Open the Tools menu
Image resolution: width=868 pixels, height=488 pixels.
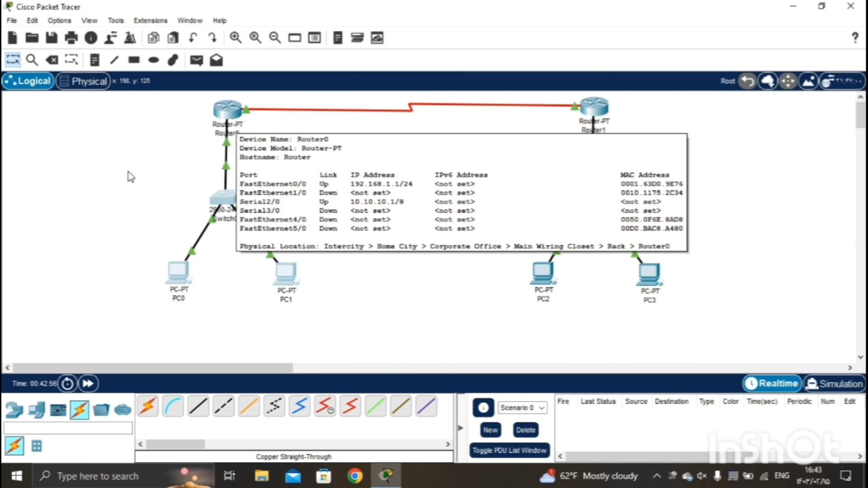pos(116,20)
